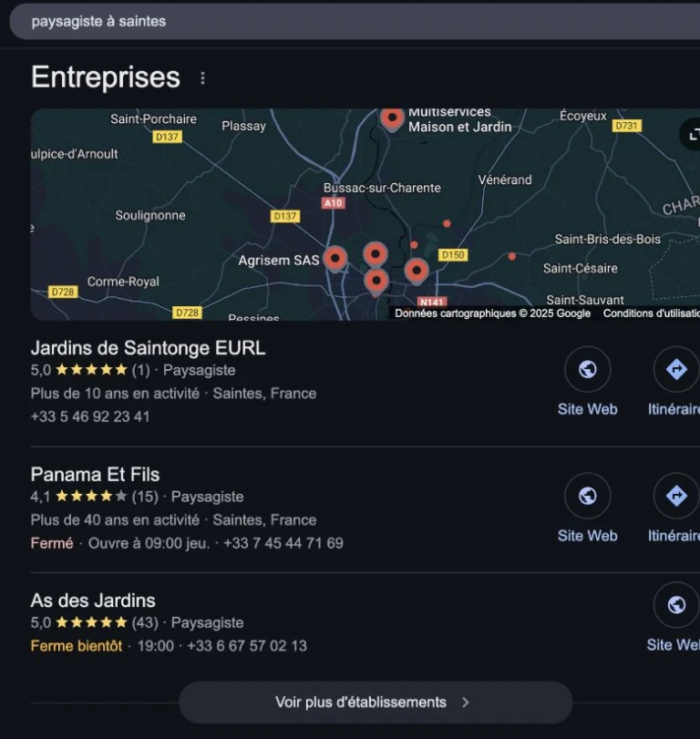Viewport: 700px width, 739px height.
Task: Open the Jardins de Saintonge EURL listing
Action: tap(148, 348)
